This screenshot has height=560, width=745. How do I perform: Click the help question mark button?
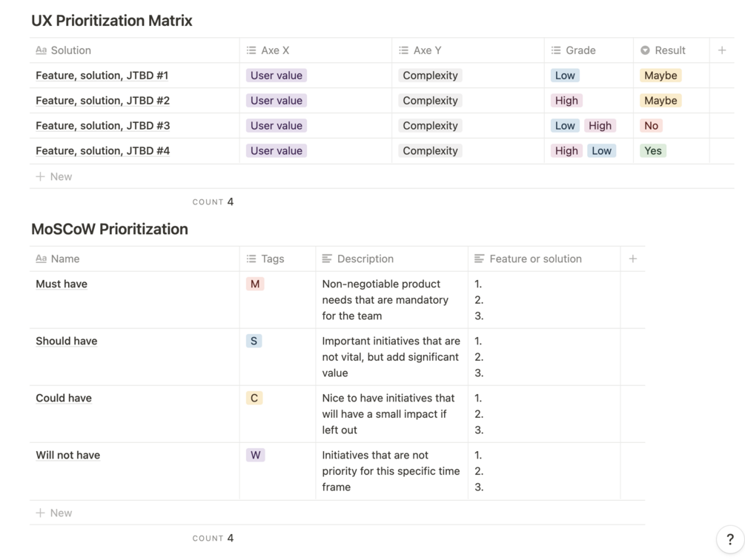pyautogui.click(x=729, y=540)
